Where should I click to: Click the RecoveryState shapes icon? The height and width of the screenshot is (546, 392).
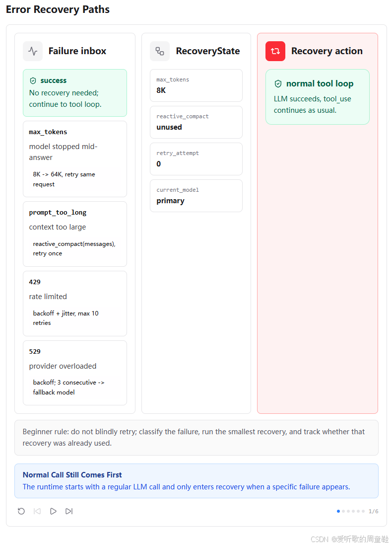coord(160,51)
